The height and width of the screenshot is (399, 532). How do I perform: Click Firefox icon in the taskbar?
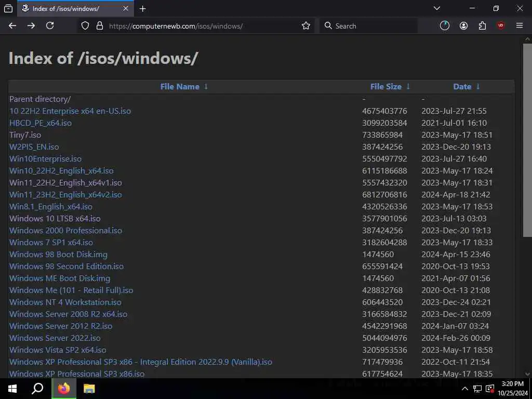click(x=64, y=389)
